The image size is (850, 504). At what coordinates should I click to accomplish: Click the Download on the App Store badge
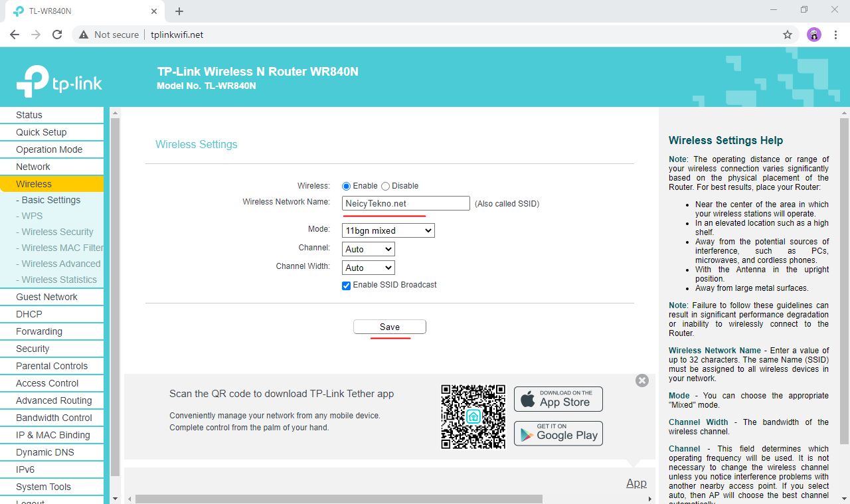pos(558,399)
